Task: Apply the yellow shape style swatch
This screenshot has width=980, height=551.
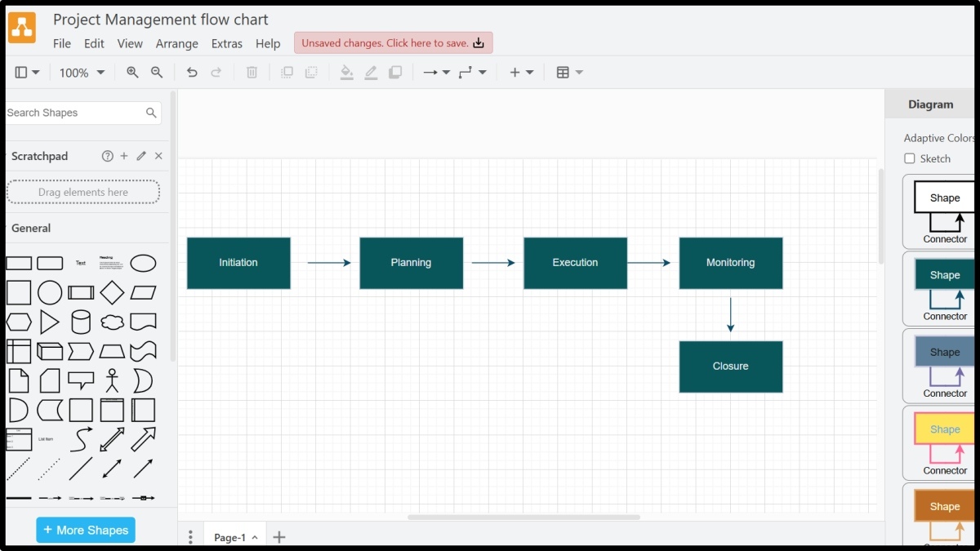Action: coord(944,429)
